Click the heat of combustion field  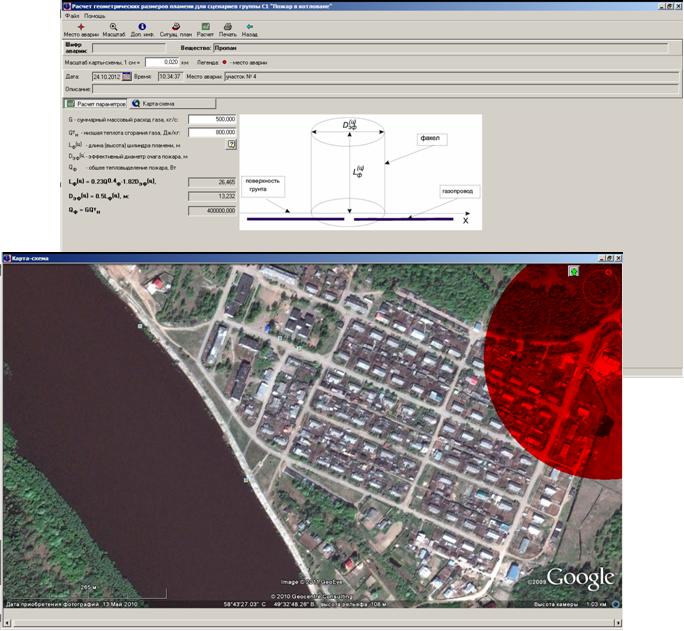(x=212, y=131)
